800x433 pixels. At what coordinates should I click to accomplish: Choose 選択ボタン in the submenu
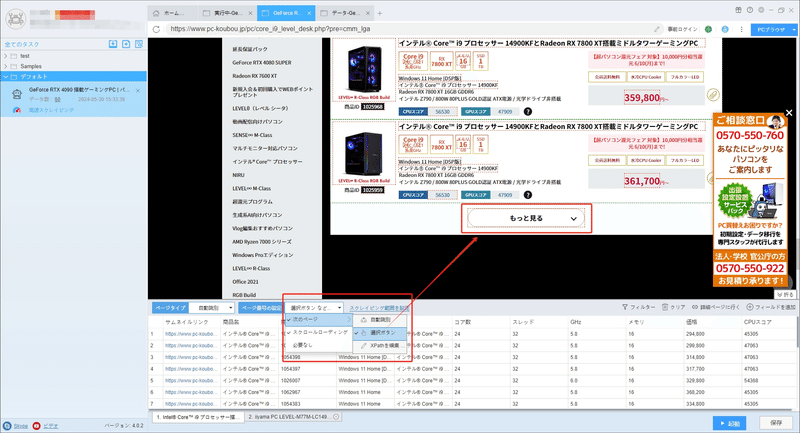point(380,333)
